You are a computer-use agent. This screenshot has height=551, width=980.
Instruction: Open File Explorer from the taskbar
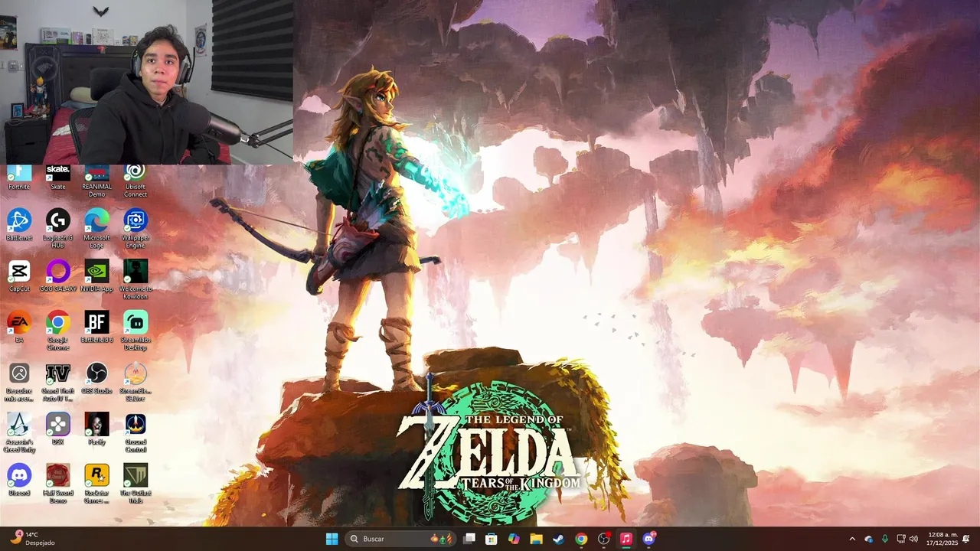tap(537, 539)
